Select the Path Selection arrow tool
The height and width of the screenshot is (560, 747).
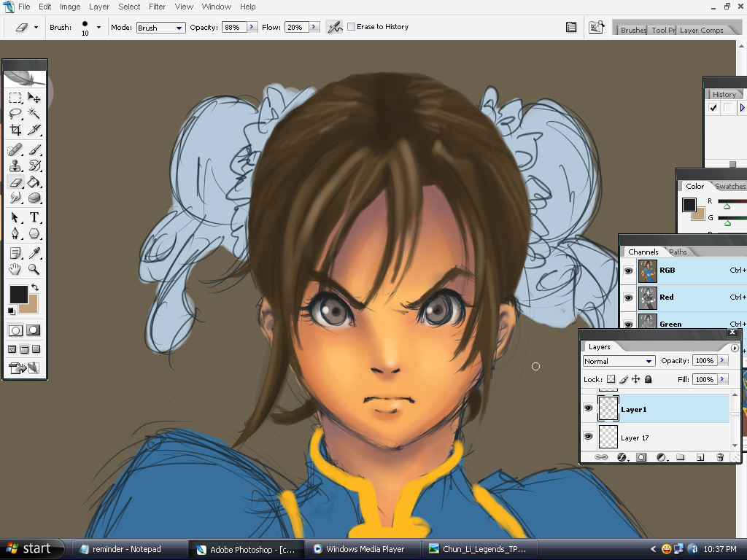click(15, 217)
